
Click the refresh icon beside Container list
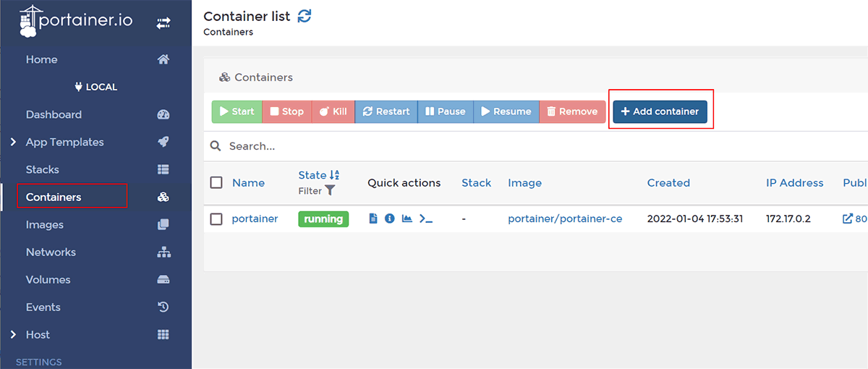tap(305, 16)
